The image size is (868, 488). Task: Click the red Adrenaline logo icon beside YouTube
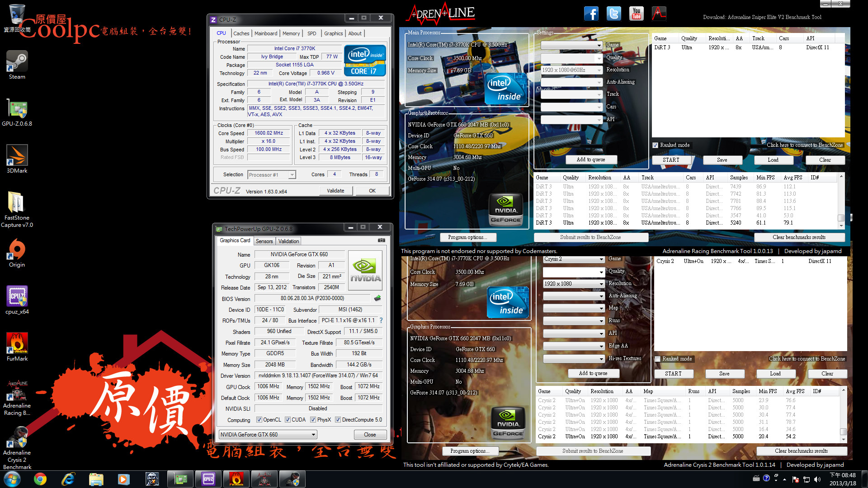click(659, 14)
